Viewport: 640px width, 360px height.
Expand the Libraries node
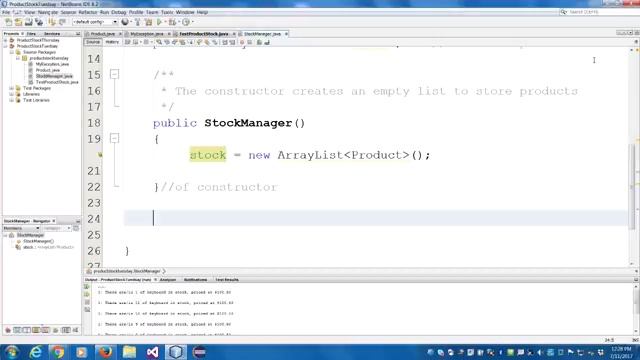[x=12, y=94]
